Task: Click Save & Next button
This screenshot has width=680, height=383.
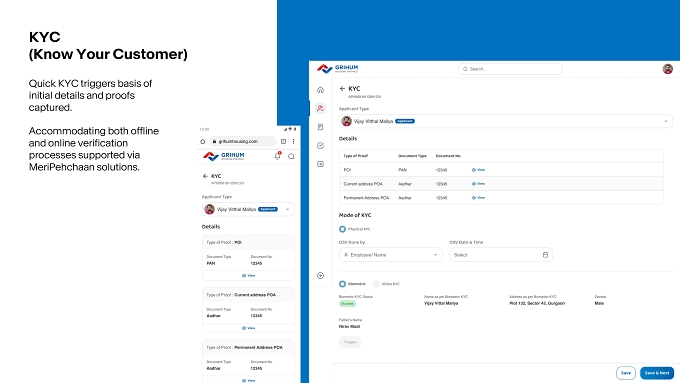Action: [657, 373]
